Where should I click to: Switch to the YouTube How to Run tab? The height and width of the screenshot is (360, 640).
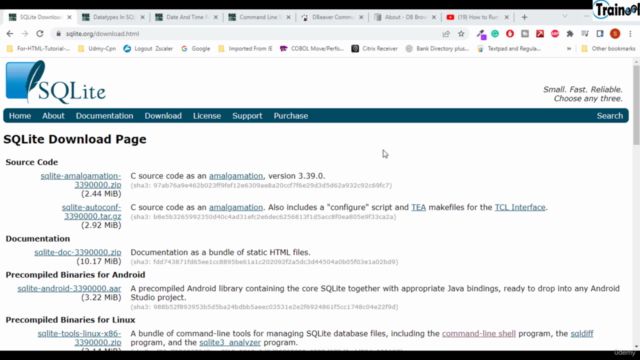(x=478, y=17)
